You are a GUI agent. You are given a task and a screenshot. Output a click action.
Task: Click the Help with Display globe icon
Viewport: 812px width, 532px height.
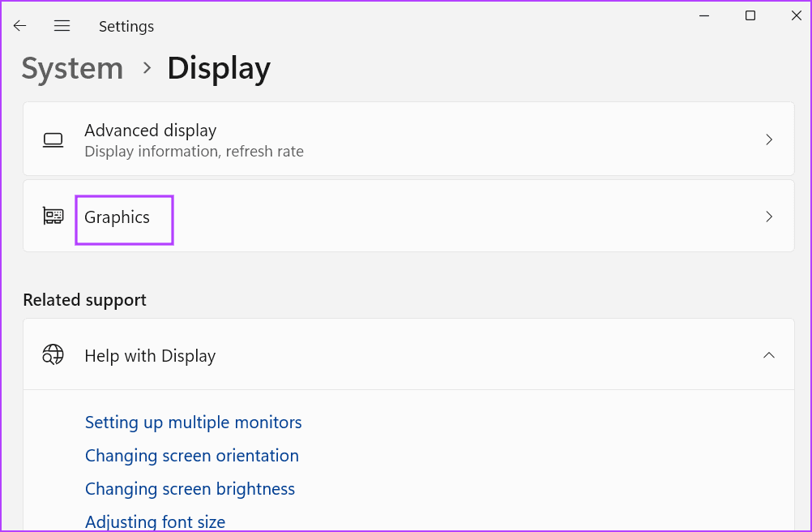point(53,355)
